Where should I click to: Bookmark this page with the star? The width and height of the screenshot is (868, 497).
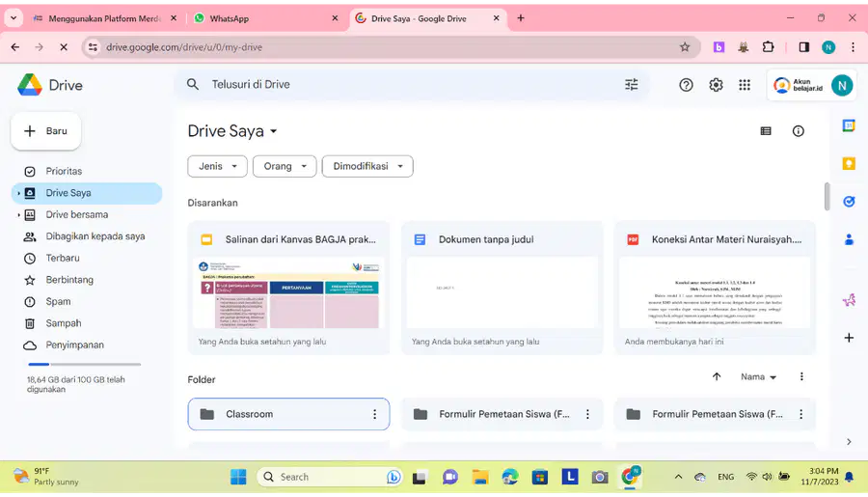(685, 47)
